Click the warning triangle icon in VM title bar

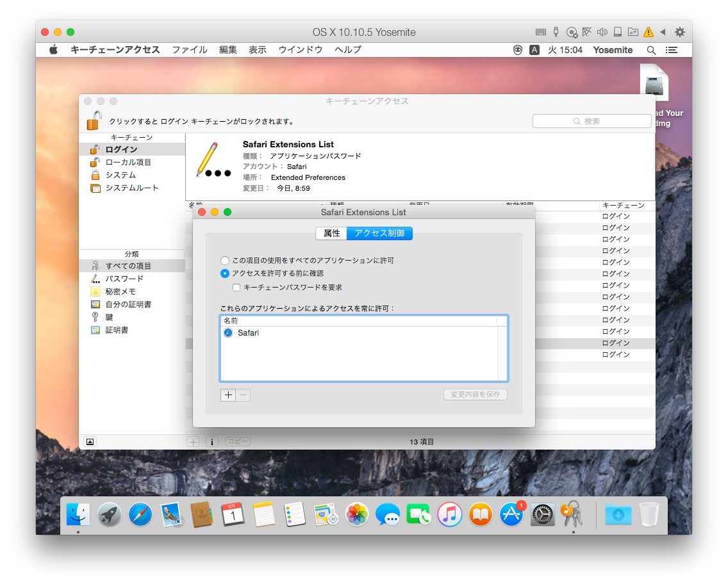[648, 32]
